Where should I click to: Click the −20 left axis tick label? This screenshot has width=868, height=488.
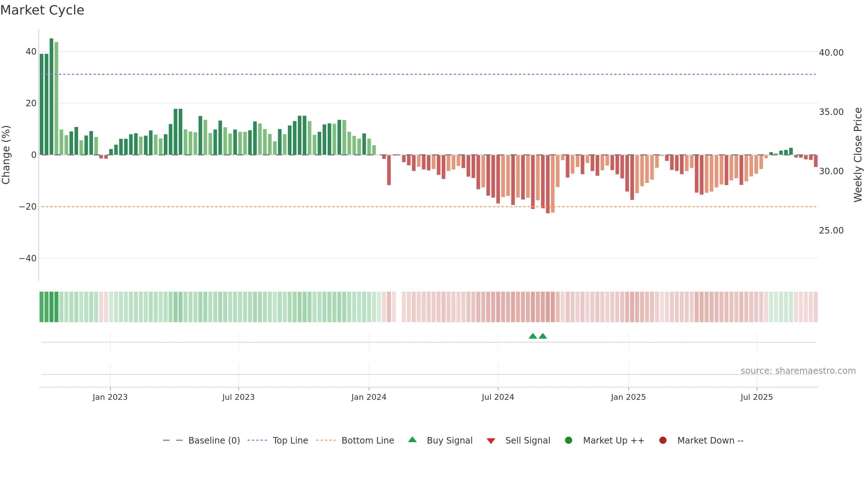[28, 207]
